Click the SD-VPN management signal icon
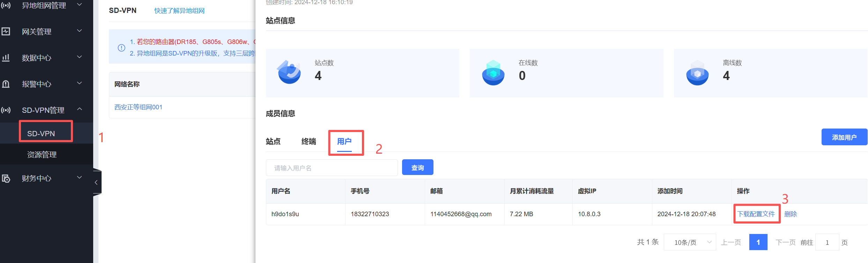The height and width of the screenshot is (263, 868). (x=6, y=110)
